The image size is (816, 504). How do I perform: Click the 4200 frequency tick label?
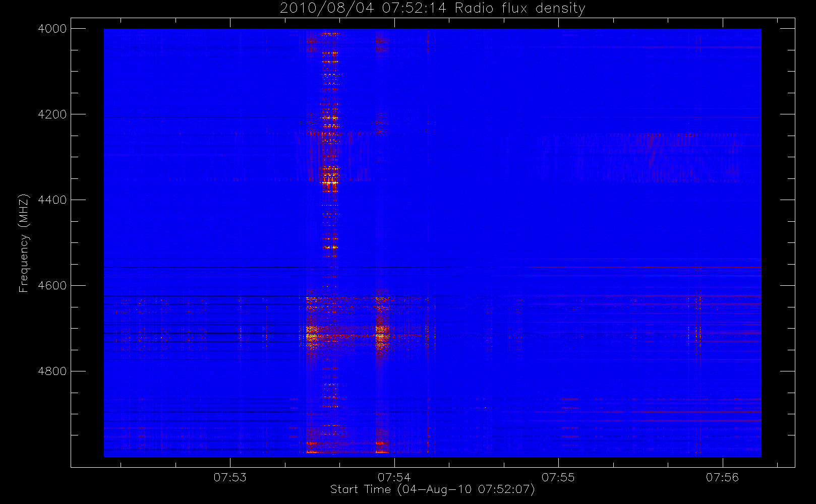[x=52, y=114]
